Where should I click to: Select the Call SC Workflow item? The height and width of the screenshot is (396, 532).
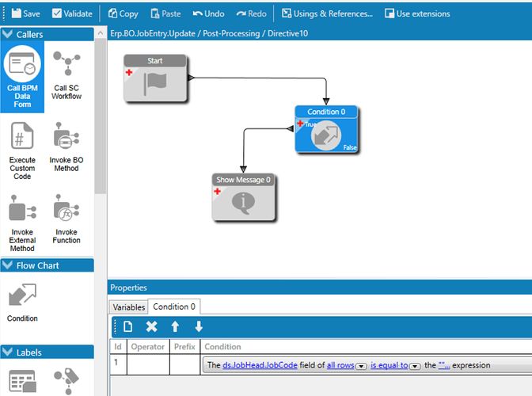click(66, 75)
